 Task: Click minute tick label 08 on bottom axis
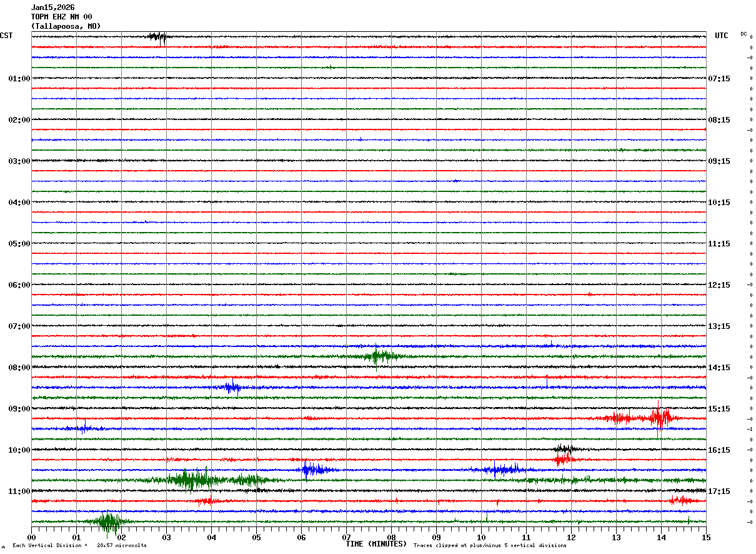(391, 537)
